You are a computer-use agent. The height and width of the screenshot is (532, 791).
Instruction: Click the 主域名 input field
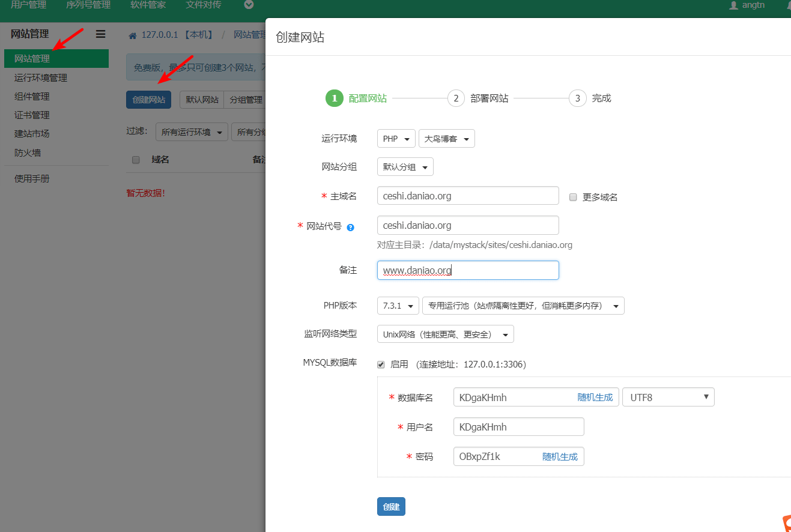tap(468, 196)
